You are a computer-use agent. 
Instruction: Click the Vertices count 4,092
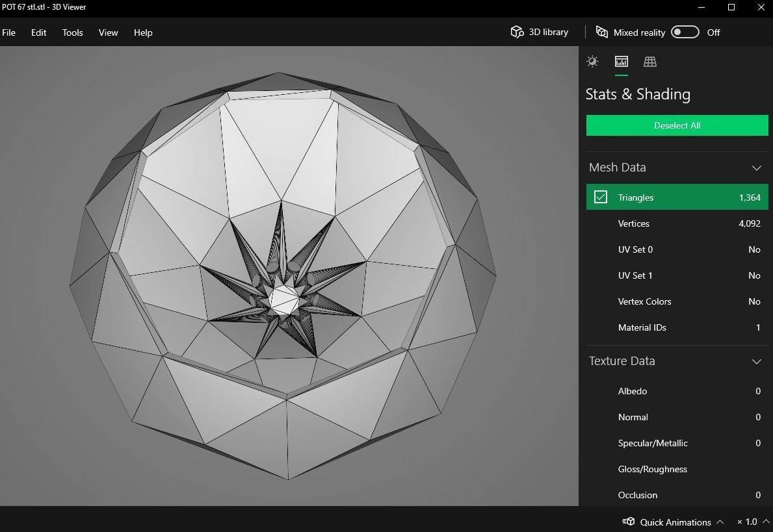click(x=750, y=223)
